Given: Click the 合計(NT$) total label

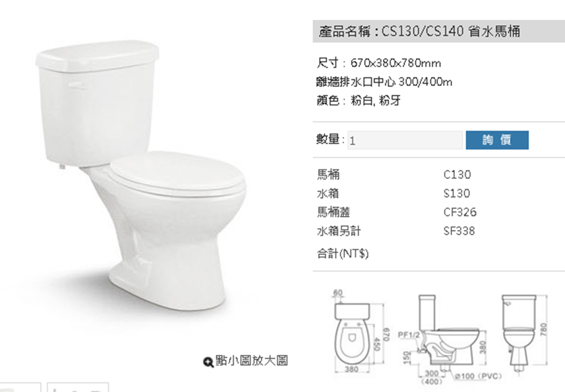Looking at the screenshot, I should click(343, 253).
